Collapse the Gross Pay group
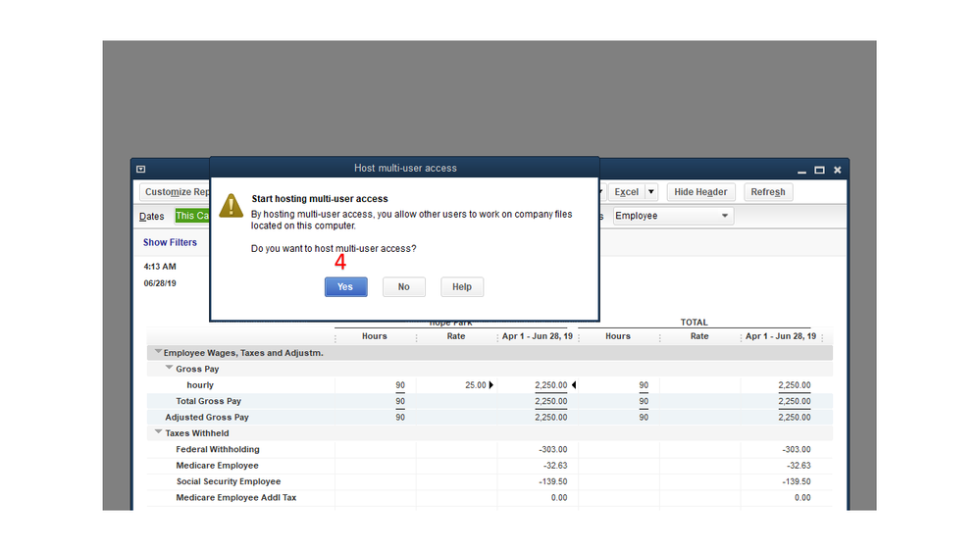Viewport: 980px width, 551px height. (169, 368)
